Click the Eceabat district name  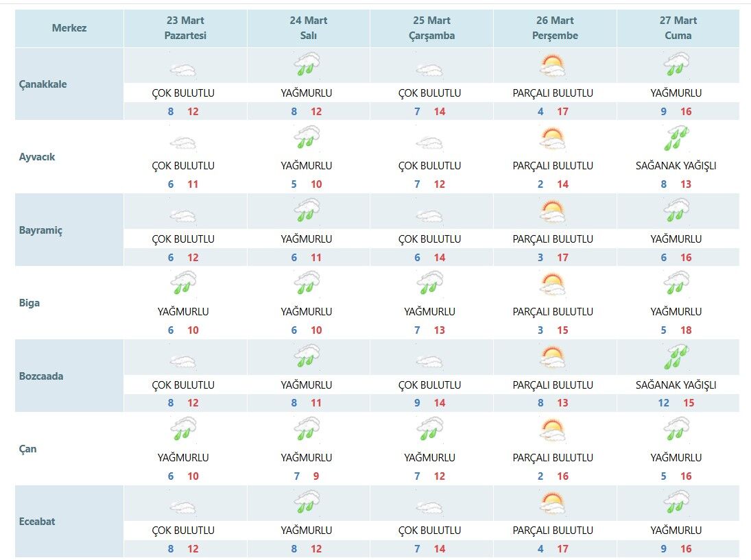pos(37,522)
